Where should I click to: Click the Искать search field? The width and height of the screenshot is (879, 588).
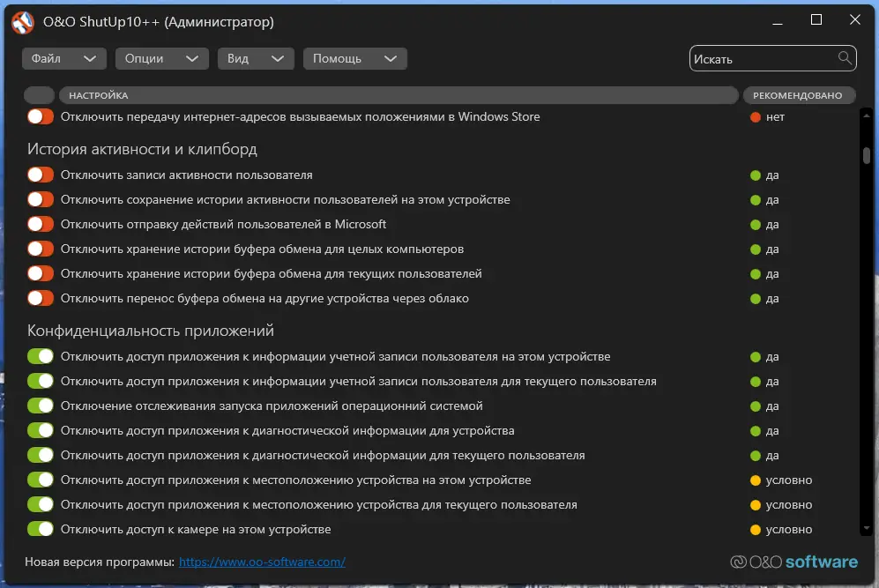(x=763, y=59)
